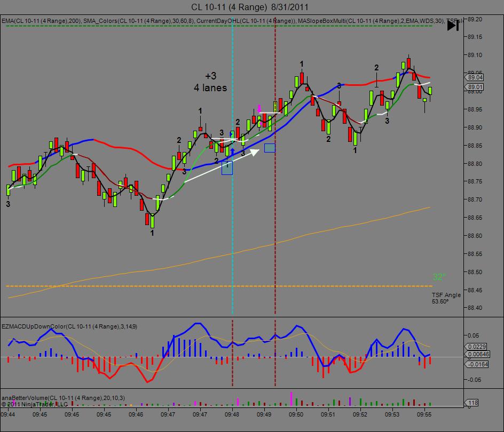The image size is (504, 432).
Task: Click the 88.80 price axis label
Action: 475,164
